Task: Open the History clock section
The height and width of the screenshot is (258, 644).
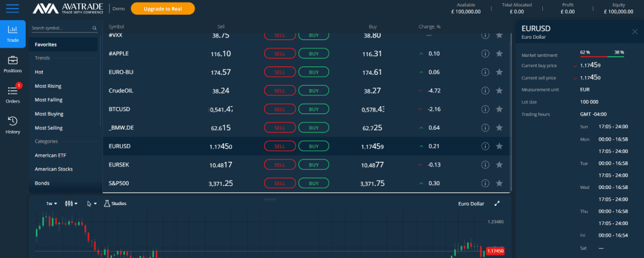Action: tap(13, 126)
